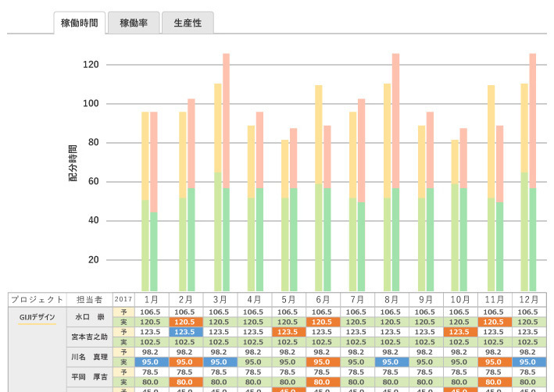Click the 2017 year cell

[123, 299]
